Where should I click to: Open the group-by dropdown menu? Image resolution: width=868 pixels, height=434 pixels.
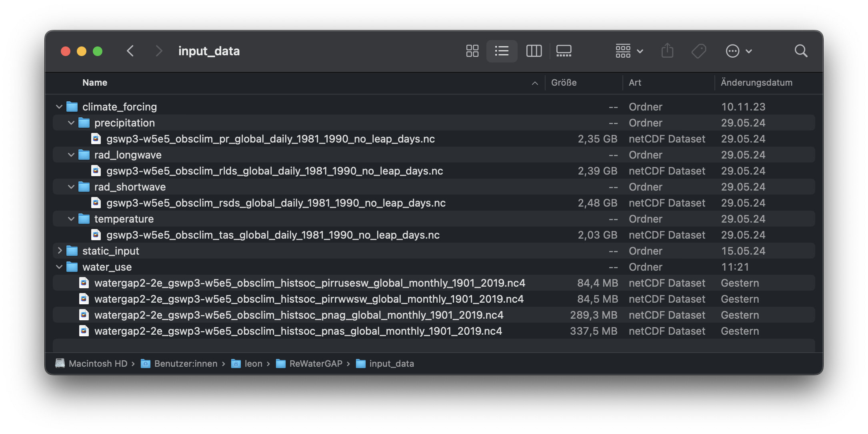[x=629, y=51]
